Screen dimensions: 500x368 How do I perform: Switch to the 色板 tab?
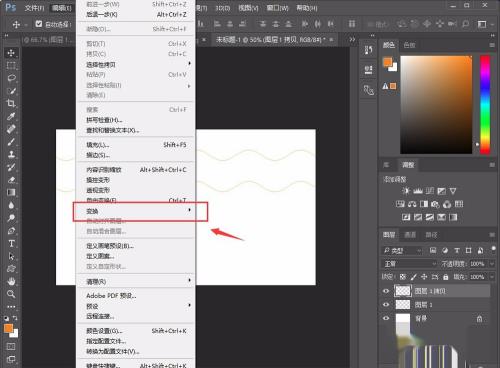point(410,45)
